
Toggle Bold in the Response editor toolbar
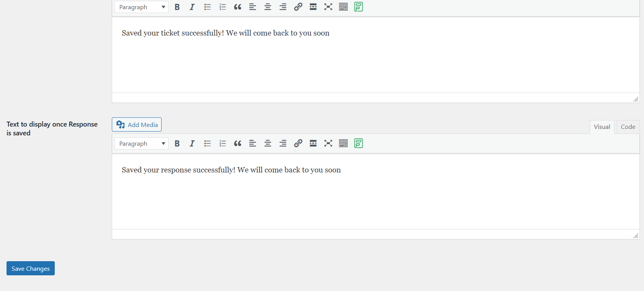(x=177, y=143)
